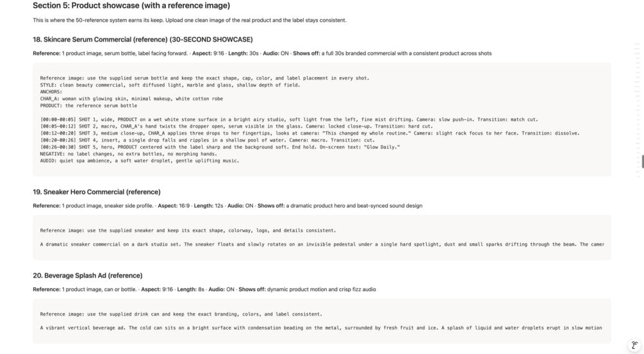Viewport: 644px width, 354px height.
Task: Click the 'AUDIO: quiet spa ambience' line
Action: [x=140, y=161]
